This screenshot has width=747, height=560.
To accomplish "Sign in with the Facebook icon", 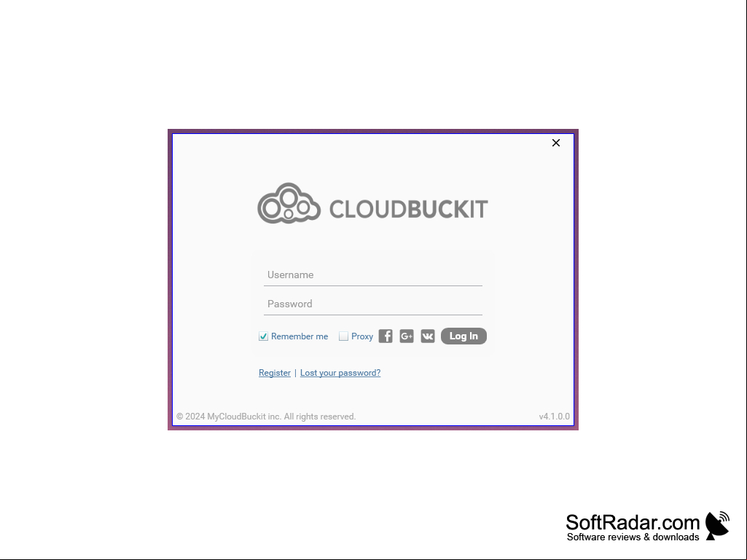I will 386,336.
